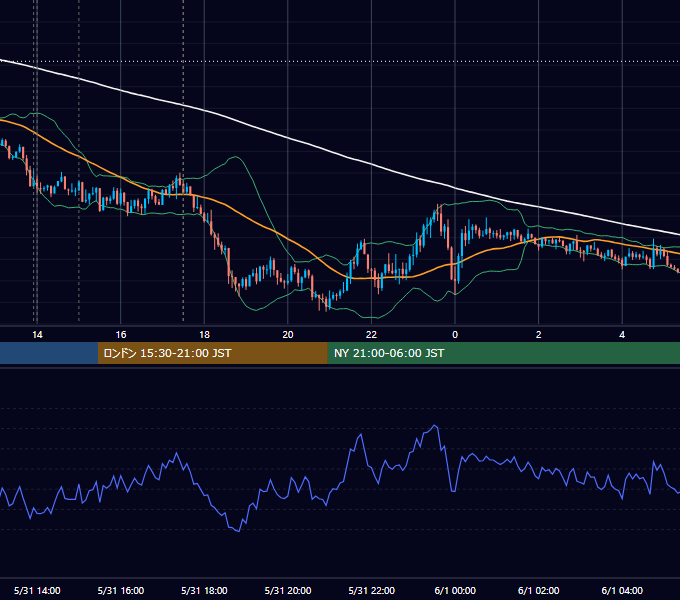Click the hour label 18 on the upper axis
Image resolution: width=680 pixels, height=600 pixels.
click(204, 335)
